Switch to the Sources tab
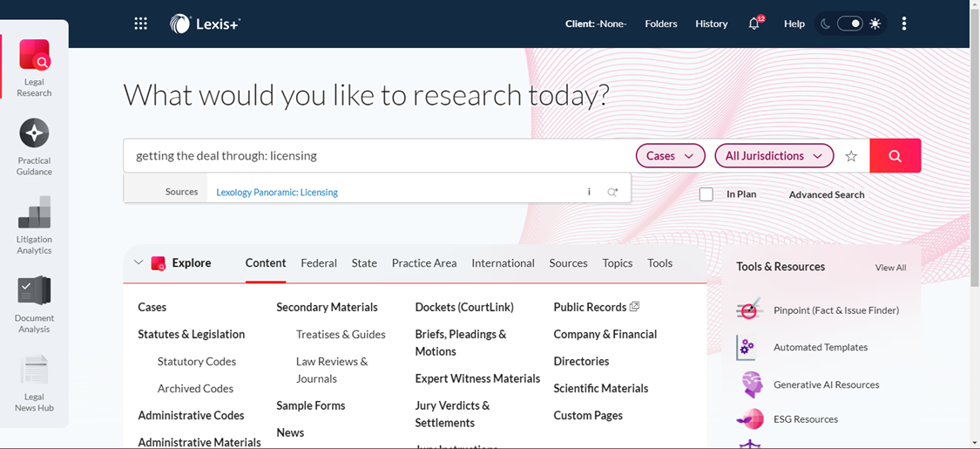Viewport: 980px width, 449px height. [x=569, y=263]
